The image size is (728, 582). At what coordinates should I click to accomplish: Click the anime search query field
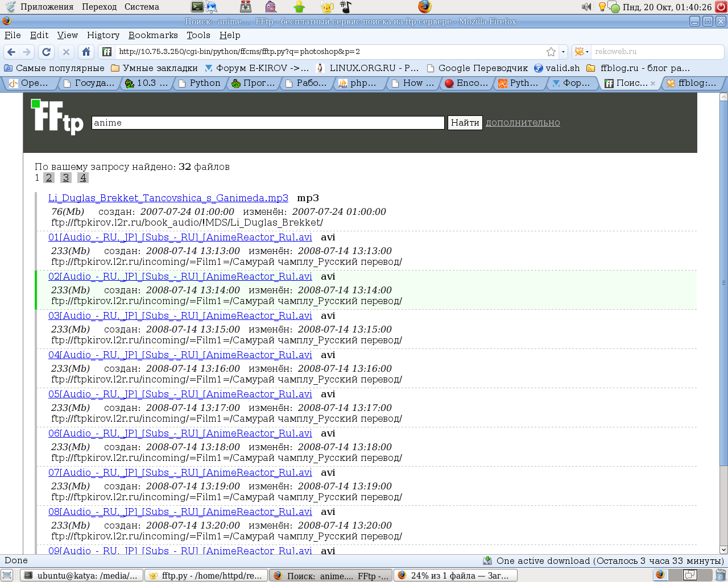(267, 123)
